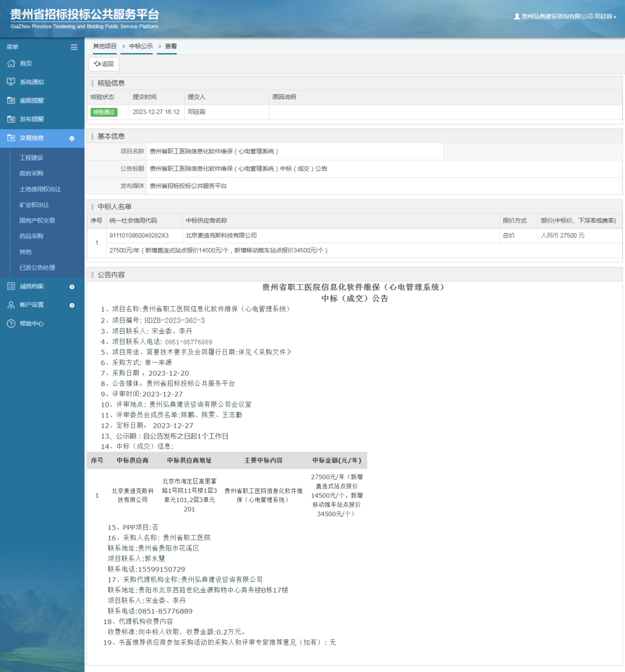Click 发布媒体 value 贵州省招标投标公共服务平台
Viewport: 625px width, 672px height.
click(x=188, y=186)
